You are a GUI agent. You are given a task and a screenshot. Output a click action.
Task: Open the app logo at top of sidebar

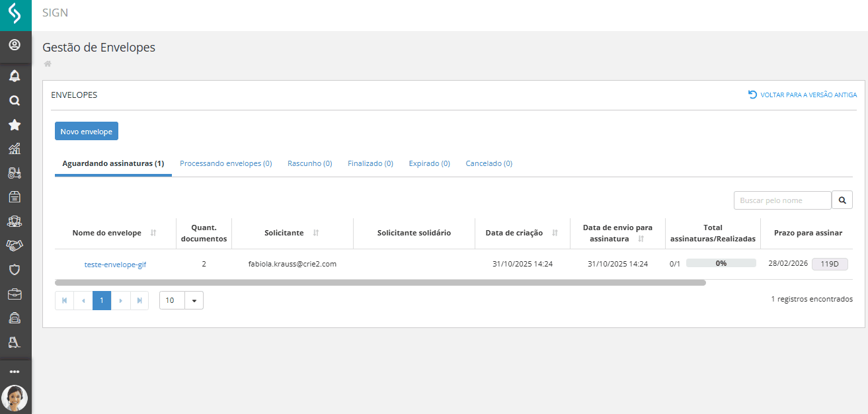[15, 15]
